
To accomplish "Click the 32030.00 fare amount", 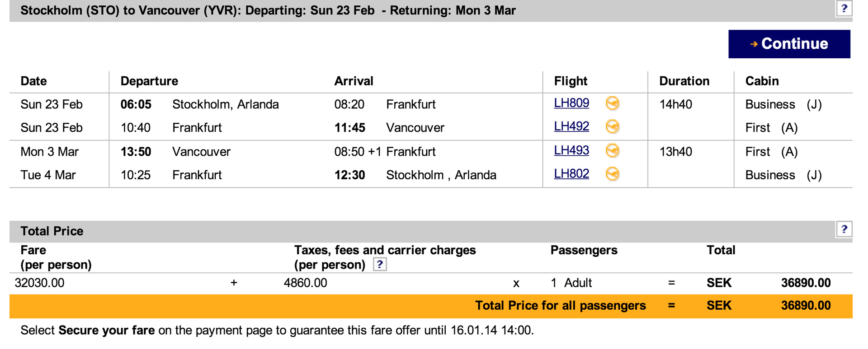I will coord(40,283).
